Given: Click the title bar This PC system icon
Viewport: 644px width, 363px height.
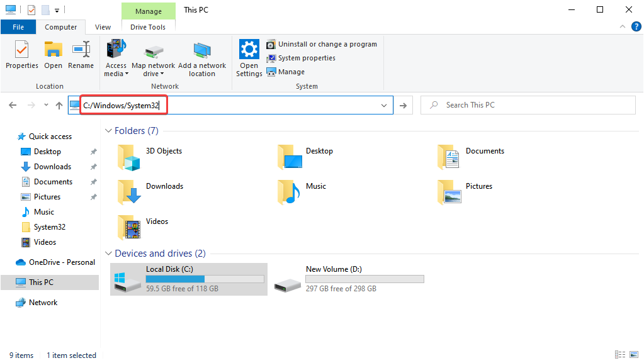Looking at the screenshot, I should pyautogui.click(x=11, y=9).
